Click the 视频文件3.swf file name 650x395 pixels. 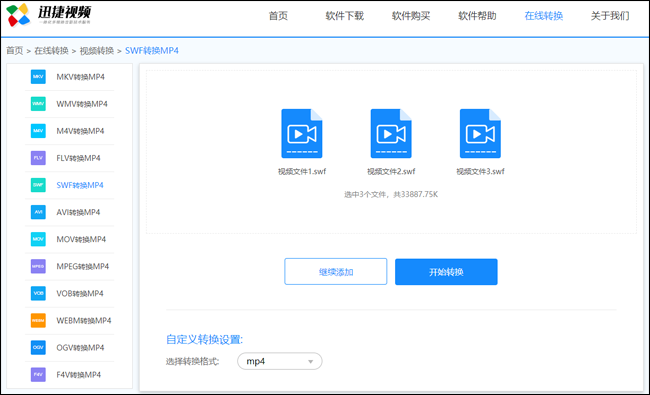coord(480,171)
